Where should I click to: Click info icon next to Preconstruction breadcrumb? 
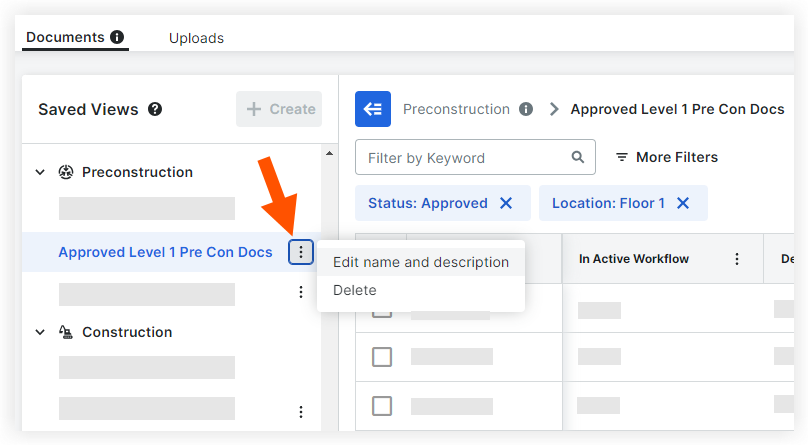[526, 109]
